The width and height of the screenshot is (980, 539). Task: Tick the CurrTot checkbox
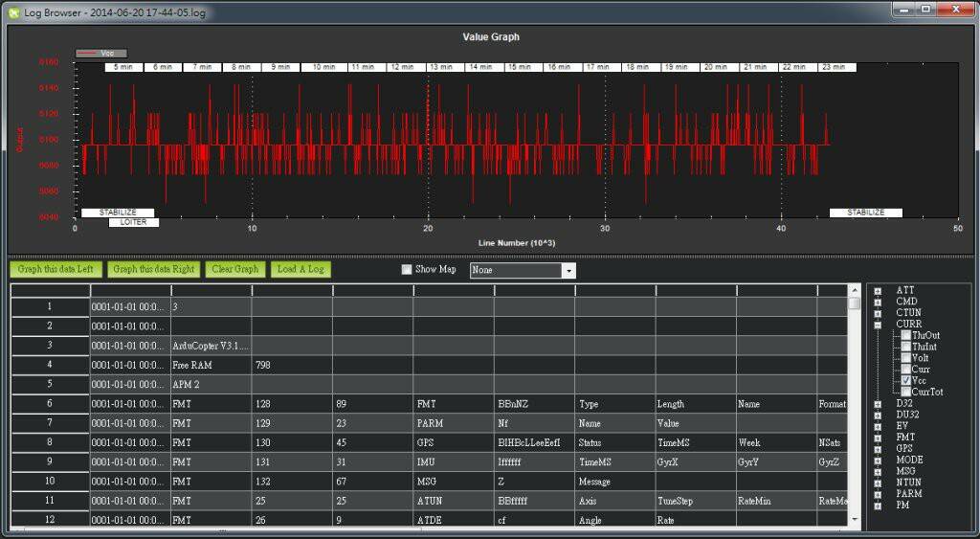pyautogui.click(x=905, y=392)
